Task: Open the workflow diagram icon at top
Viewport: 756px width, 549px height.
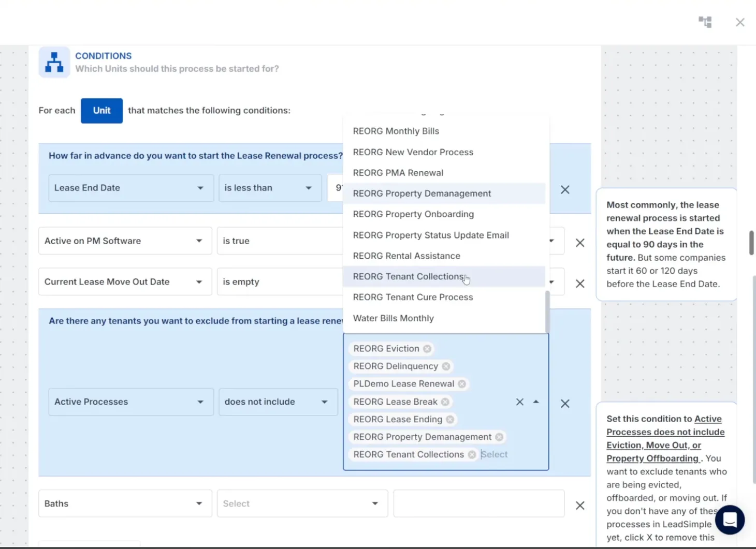Action: coord(705,22)
